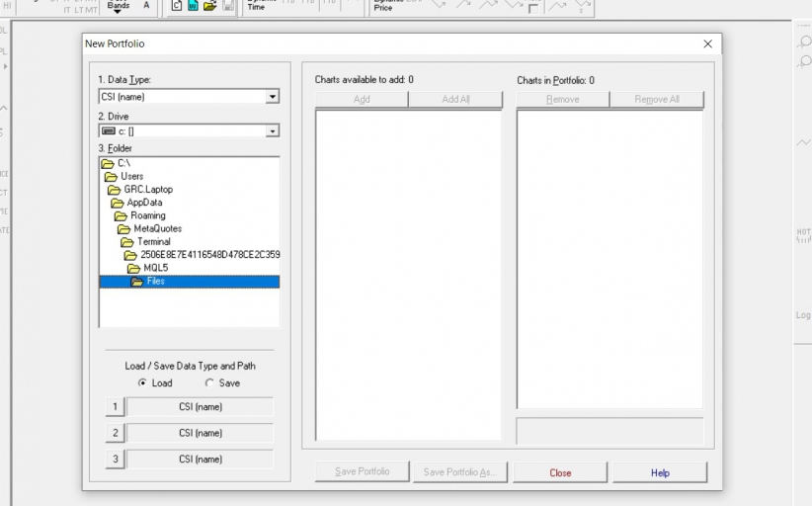Image resolution: width=812 pixels, height=506 pixels.
Task: Select the Save radio button
Action: pos(208,383)
